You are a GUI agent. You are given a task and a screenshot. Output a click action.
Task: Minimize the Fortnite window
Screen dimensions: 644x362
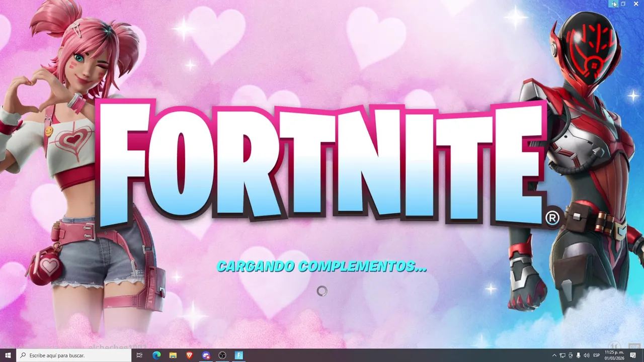(613, 4)
